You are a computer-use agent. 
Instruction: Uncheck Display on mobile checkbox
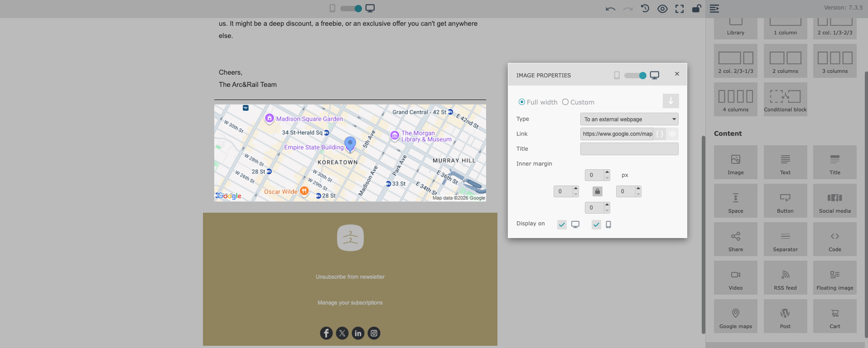pyautogui.click(x=596, y=224)
